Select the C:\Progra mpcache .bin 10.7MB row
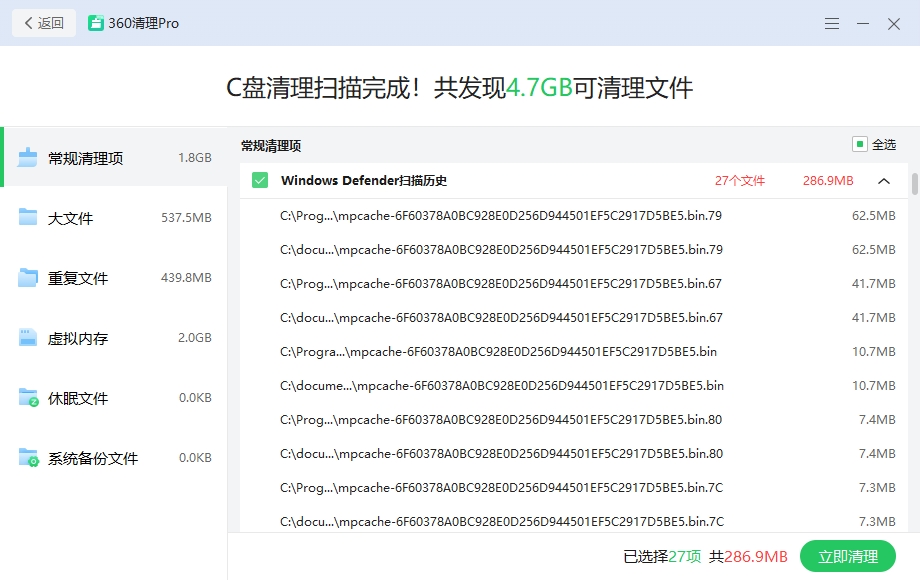920x580 pixels. [498, 352]
